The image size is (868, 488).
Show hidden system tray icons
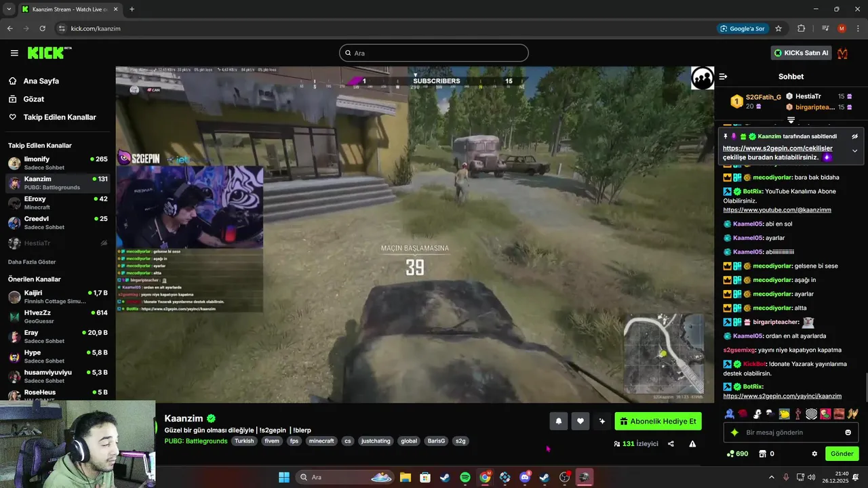click(x=771, y=477)
